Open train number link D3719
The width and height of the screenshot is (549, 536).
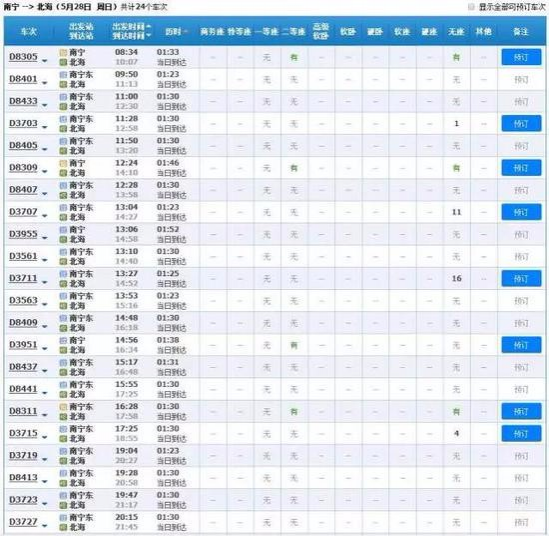click(23, 455)
